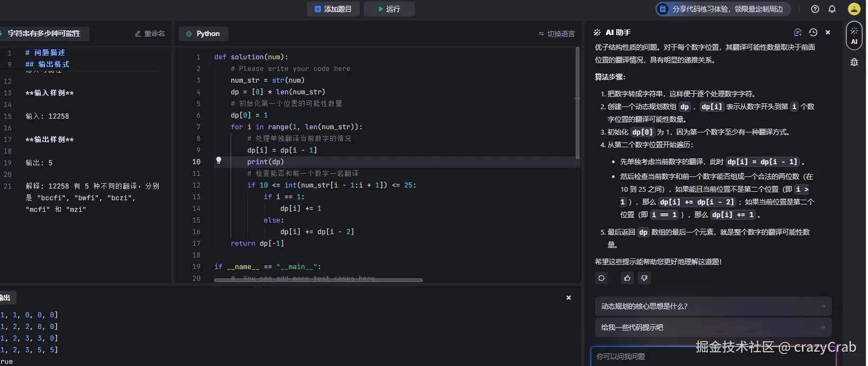Run the code with 运行 button
Image resolution: width=868 pixels, height=366 pixels.
coord(389,9)
